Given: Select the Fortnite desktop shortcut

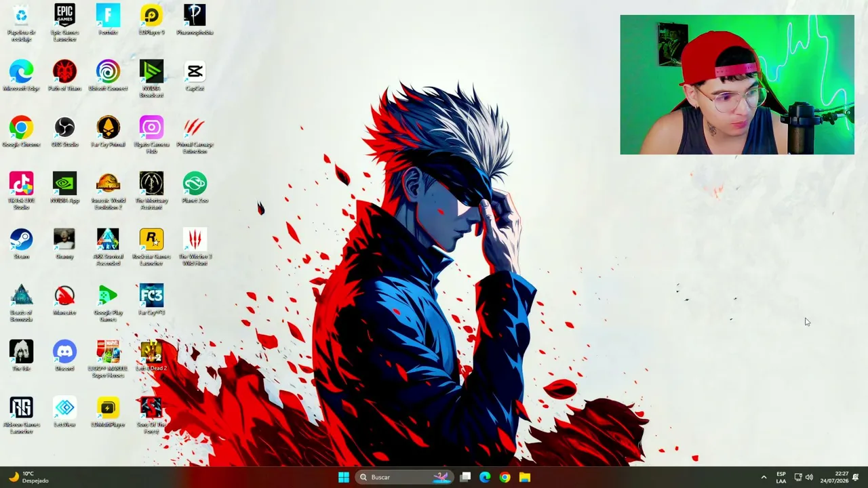Looking at the screenshot, I should coord(108,20).
